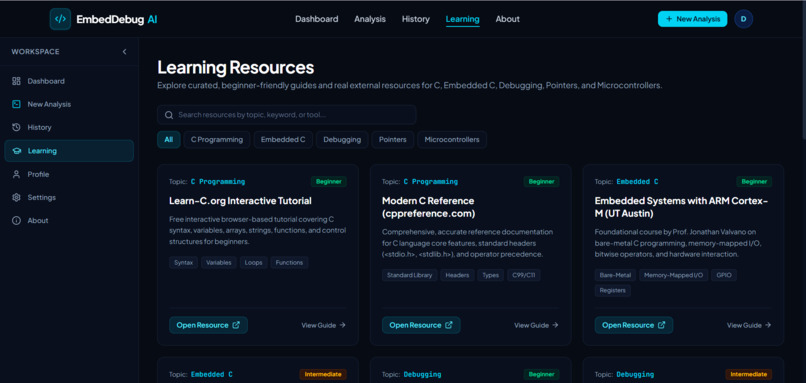Click View Guide arrow on Learn-C.org card
This screenshot has height=383, width=806.
[x=342, y=325]
